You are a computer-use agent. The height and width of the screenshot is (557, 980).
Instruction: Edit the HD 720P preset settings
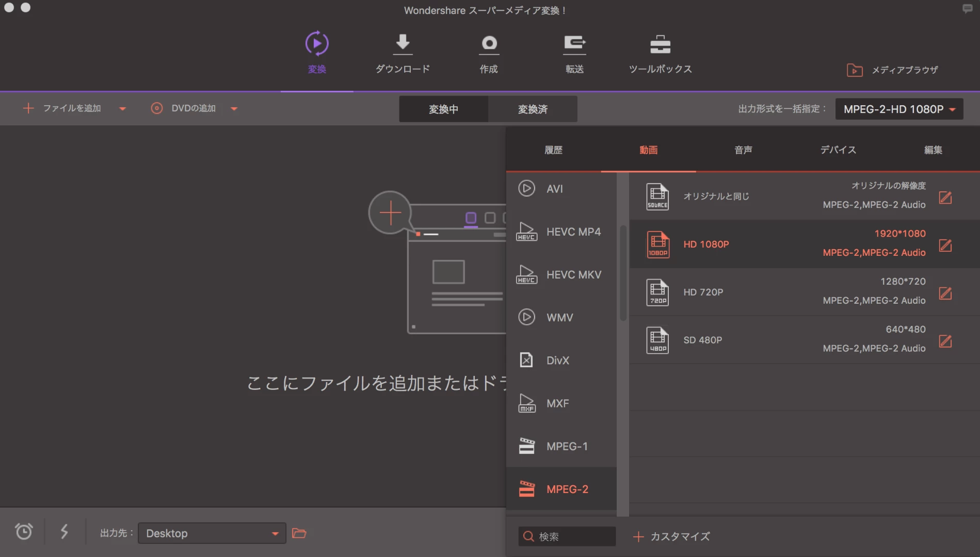tap(945, 293)
